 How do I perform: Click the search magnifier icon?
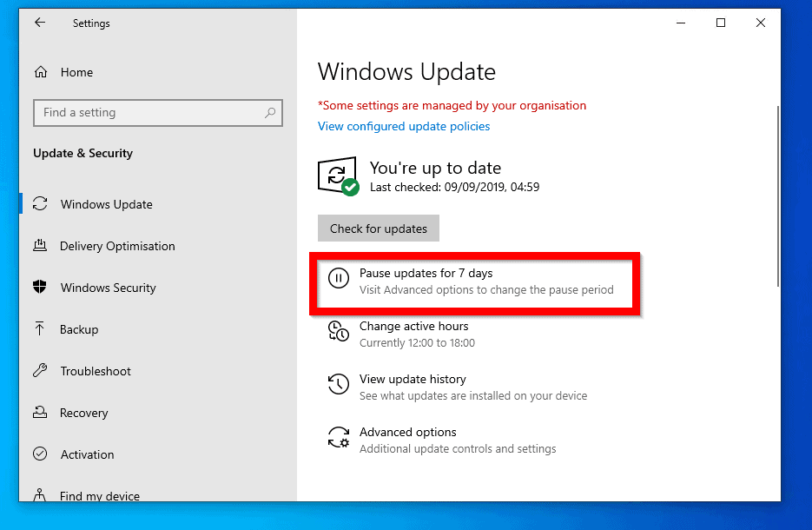[270, 112]
